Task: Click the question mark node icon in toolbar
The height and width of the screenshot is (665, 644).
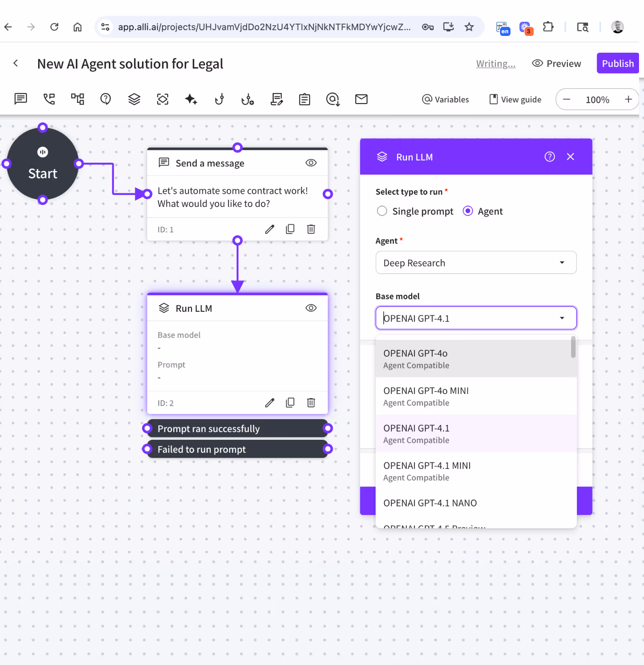Action: coord(106,99)
